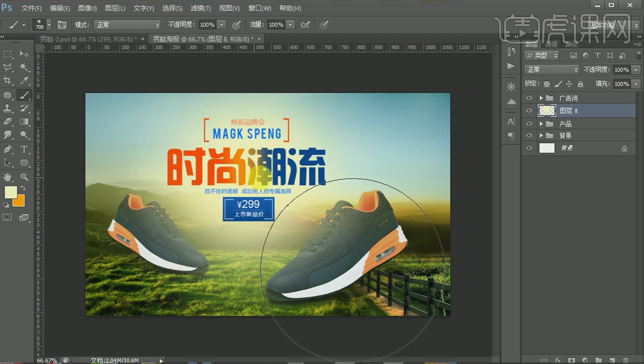Select the Magic Wand tool

pos(24,68)
